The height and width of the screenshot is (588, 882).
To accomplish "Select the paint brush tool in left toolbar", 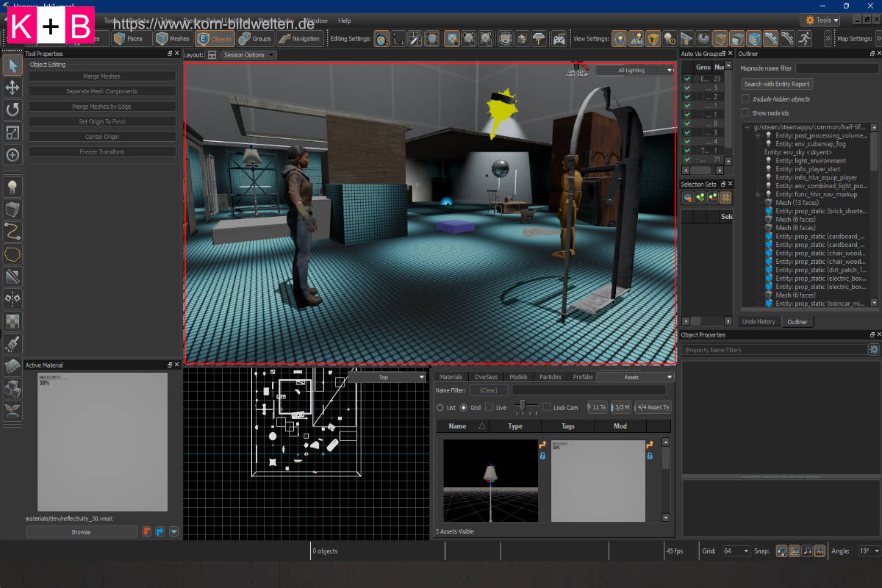I will (12, 343).
